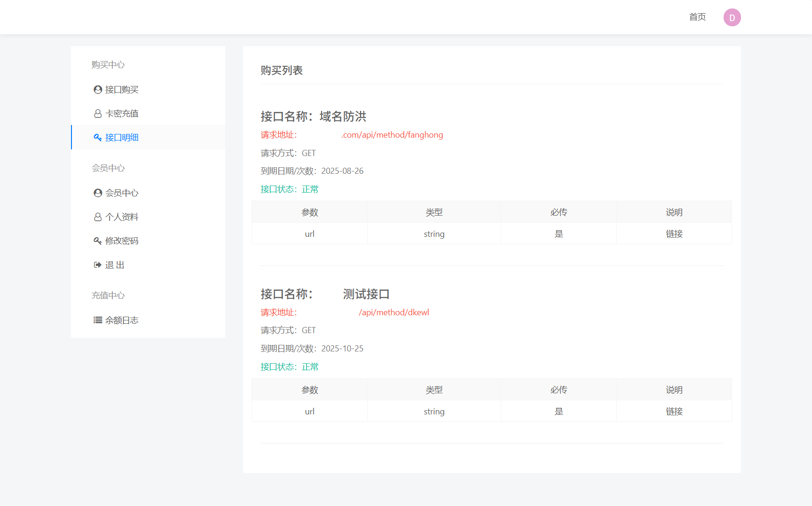Click the 退出 logout menu entry
This screenshot has width=812, height=506.
[x=114, y=265]
